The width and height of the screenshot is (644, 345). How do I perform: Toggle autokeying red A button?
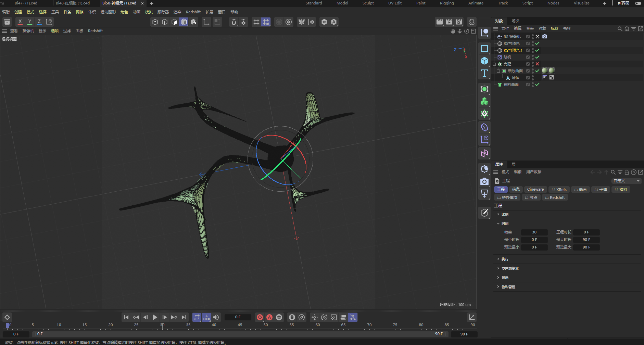tap(269, 317)
